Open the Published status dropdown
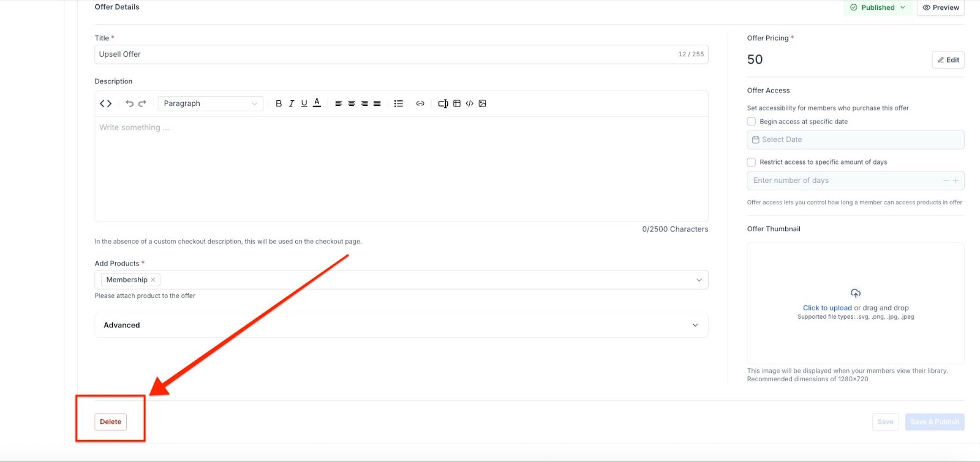This screenshot has width=980, height=462. (878, 7)
